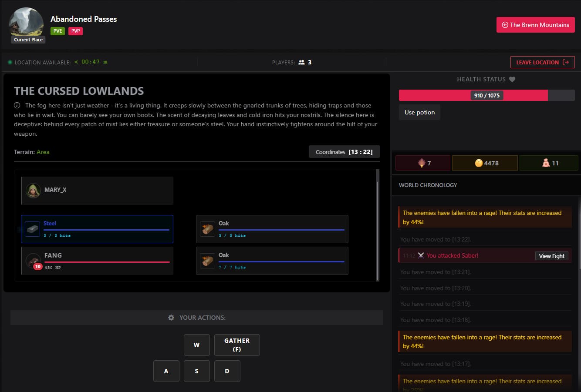Move north with the W button
581x392 pixels.
pos(197,345)
